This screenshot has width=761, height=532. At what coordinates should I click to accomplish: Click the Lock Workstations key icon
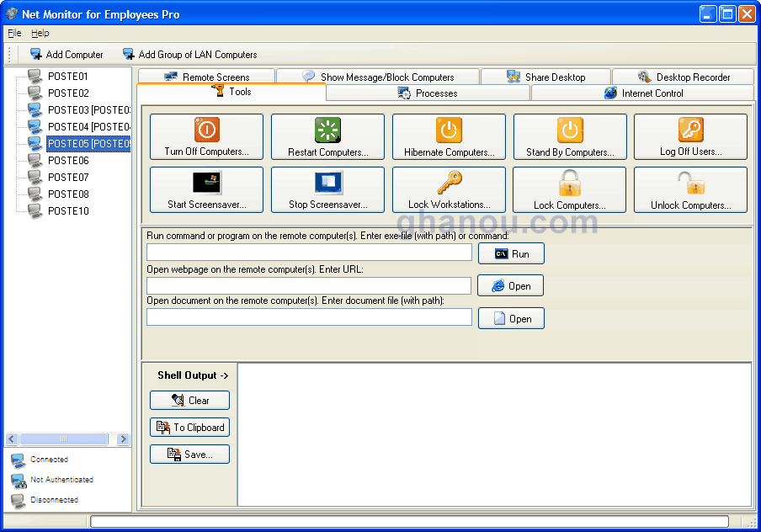tap(450, 183)
